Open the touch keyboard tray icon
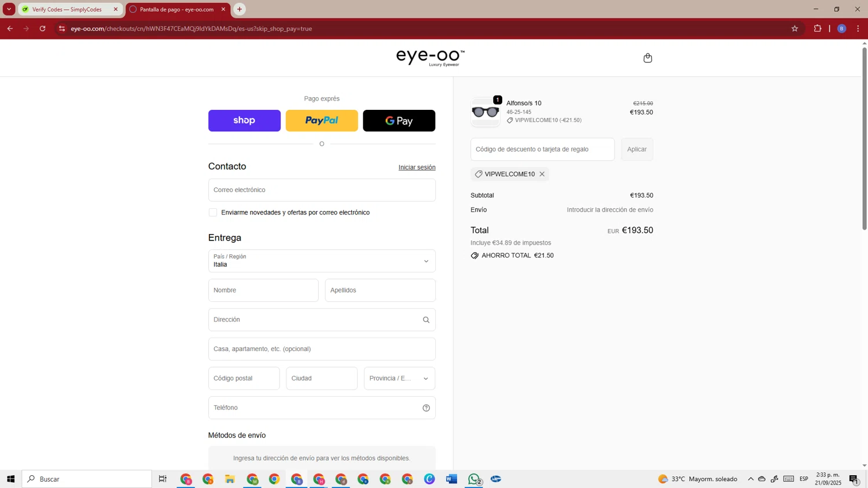Viewport: 868px width, 488px height. 788,479
